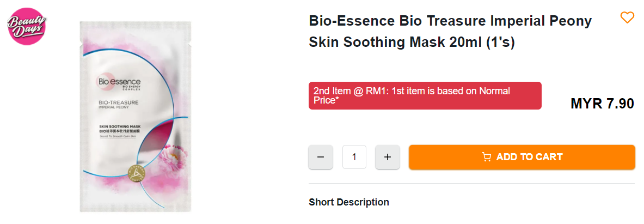644x224 pixels.
Task: Click the Skin Soothing Mask label on the package
Action: click(120, 126)
